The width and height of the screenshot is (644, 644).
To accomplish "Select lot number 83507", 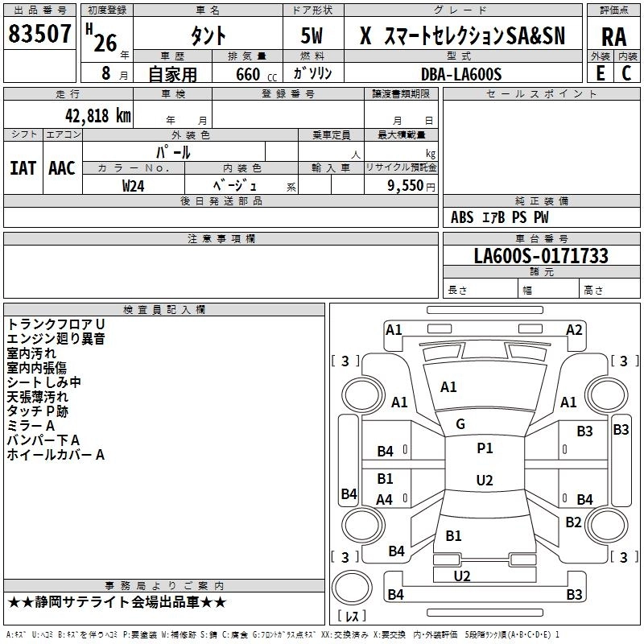I will [x=39, y=34].
